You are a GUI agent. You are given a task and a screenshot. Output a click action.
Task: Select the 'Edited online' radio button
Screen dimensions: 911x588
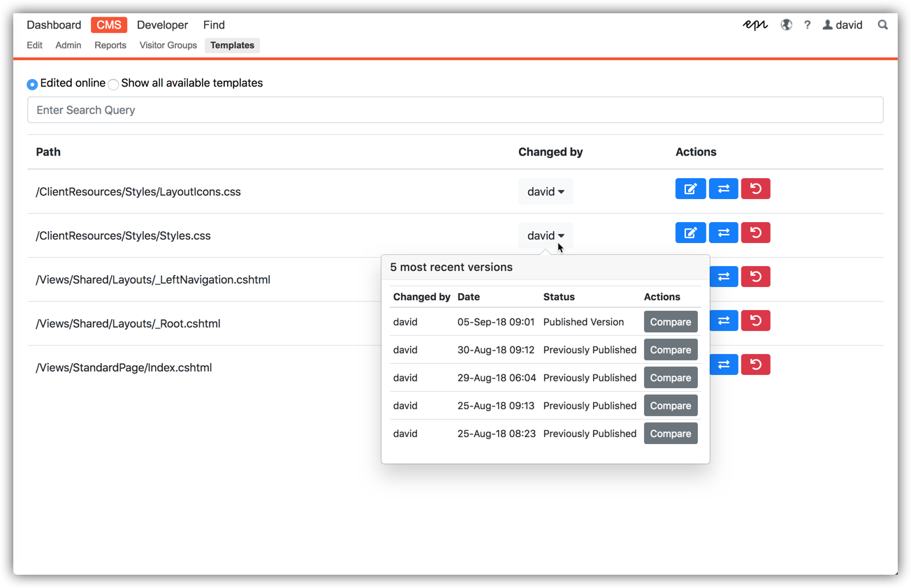click(32, 84)
